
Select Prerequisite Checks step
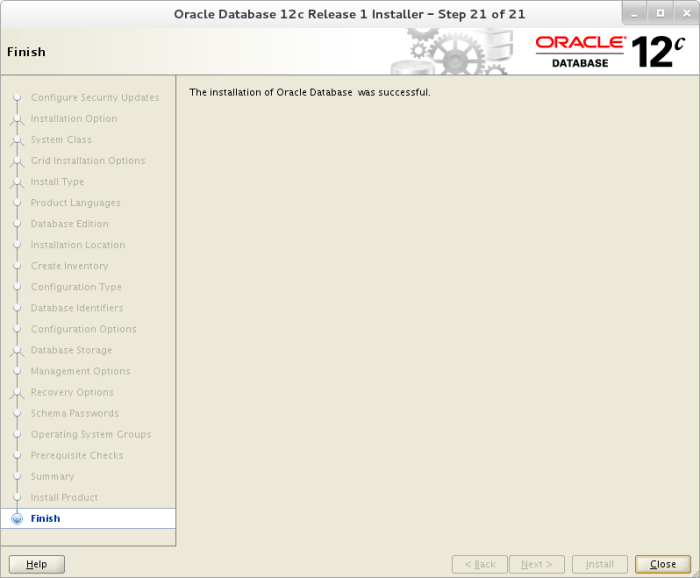pyautogui.click(x=77, y=455)
